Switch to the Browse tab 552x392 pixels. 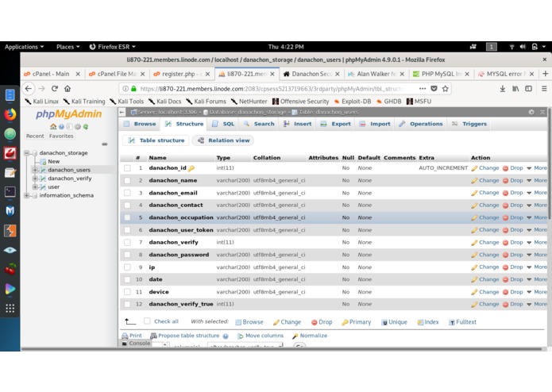pyautogui.click(x=140, y=124)
